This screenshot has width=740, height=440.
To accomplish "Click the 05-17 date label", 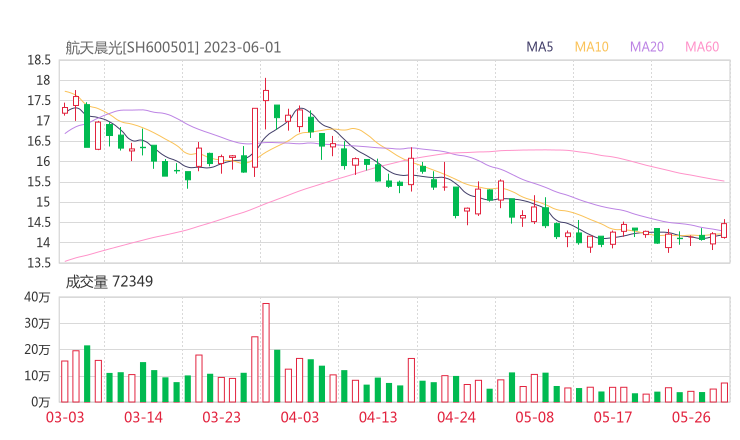I will (x=613, y=418).
